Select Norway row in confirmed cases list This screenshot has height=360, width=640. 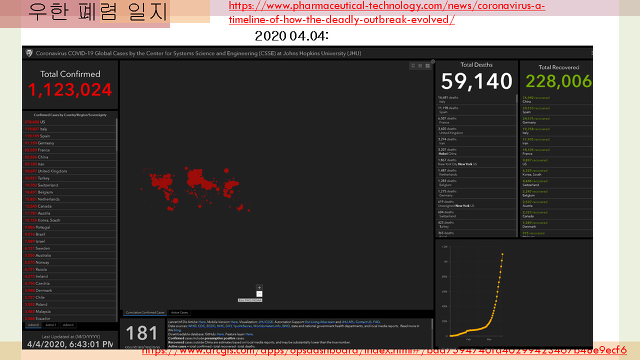click(70, 262)
